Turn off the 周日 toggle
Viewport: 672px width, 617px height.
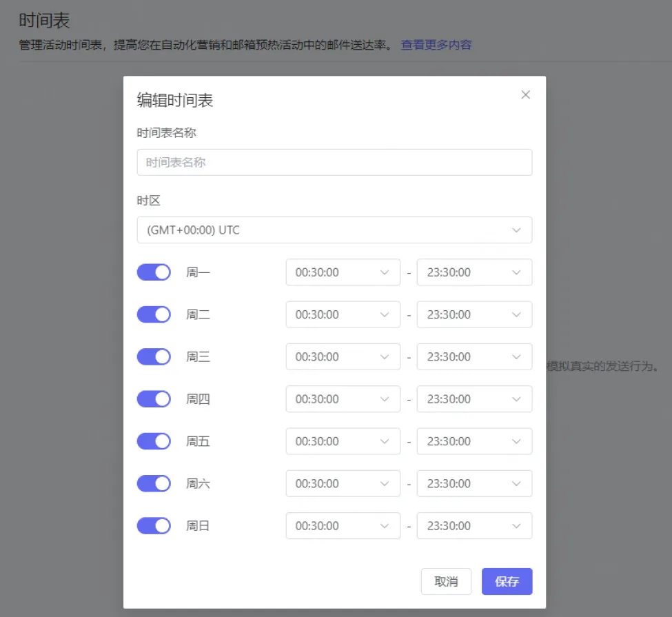[154, 526]
